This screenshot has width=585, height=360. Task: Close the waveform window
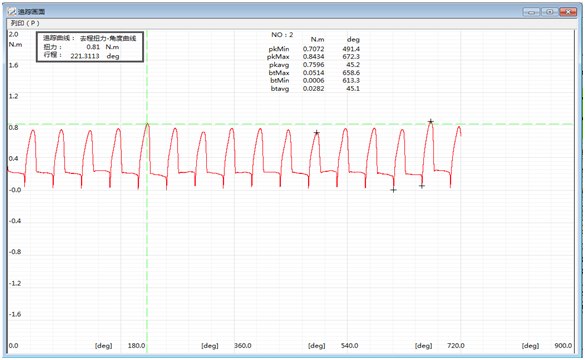568,12
